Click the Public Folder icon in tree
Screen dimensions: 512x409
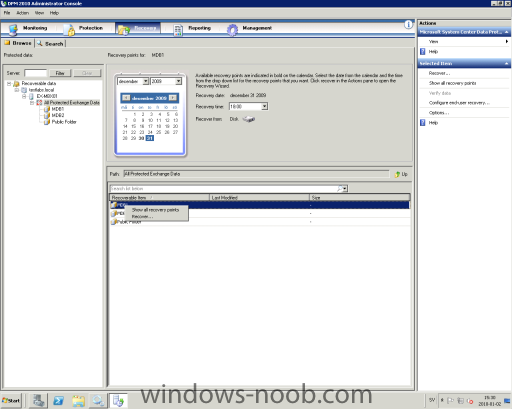(x=47, y=122)
